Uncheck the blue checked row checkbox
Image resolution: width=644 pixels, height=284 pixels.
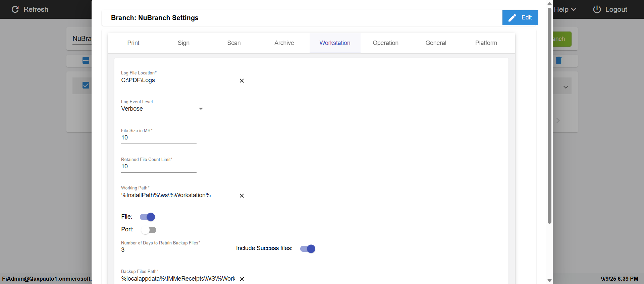86,85
